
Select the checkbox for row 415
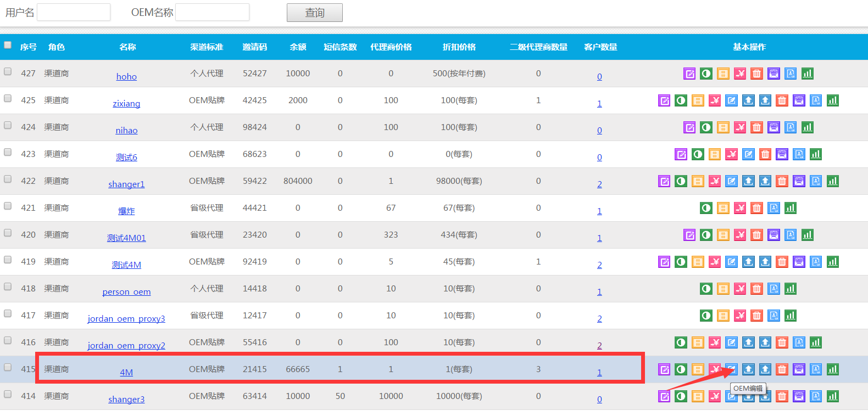pos(8,367)
